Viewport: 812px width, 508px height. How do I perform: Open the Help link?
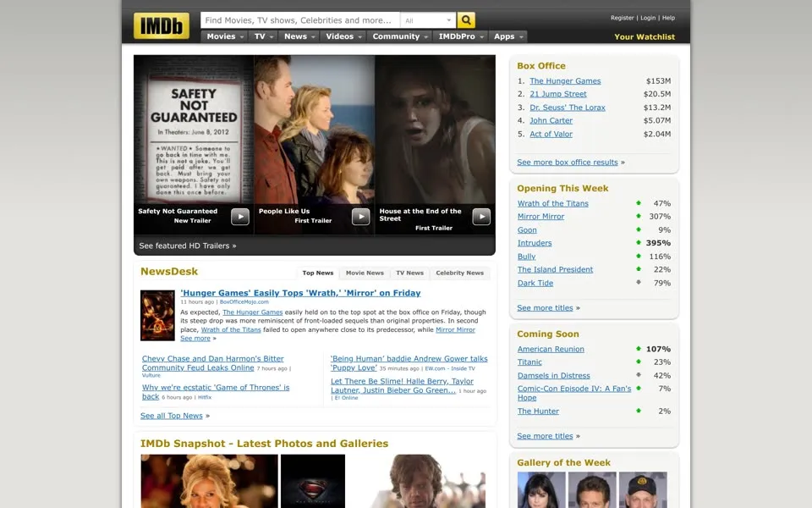(668, 18)
